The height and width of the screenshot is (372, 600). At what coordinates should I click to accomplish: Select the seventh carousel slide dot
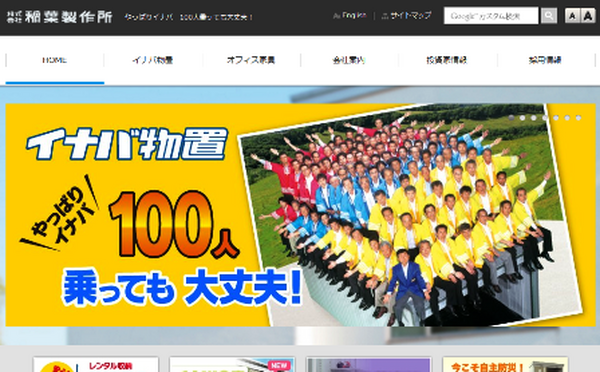579,118
